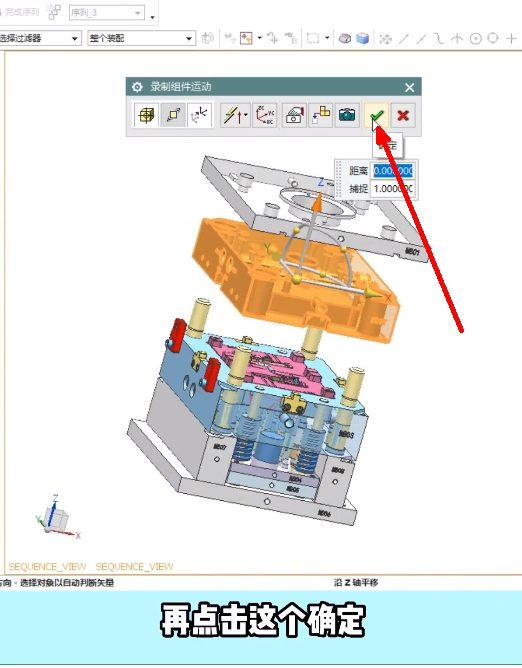The image size is (522, 668).
Task: Click the gray wireframe box toolbar icon
Action: (345, 38)
